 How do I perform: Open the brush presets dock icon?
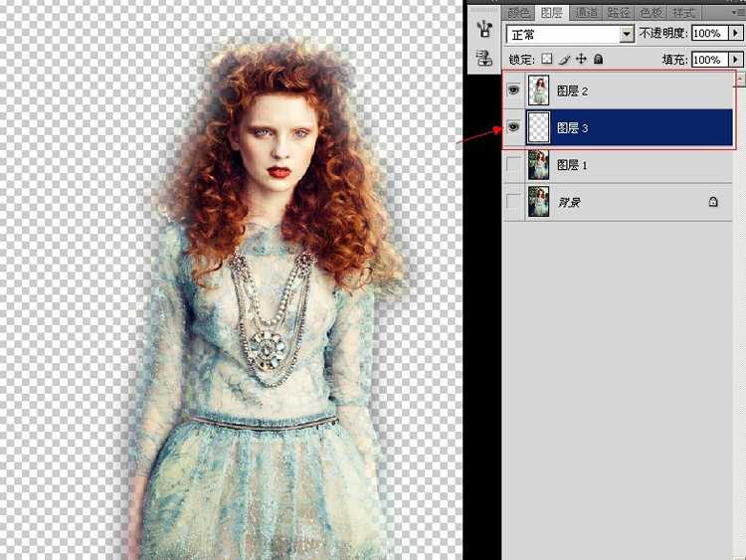(x=484, y=29)
